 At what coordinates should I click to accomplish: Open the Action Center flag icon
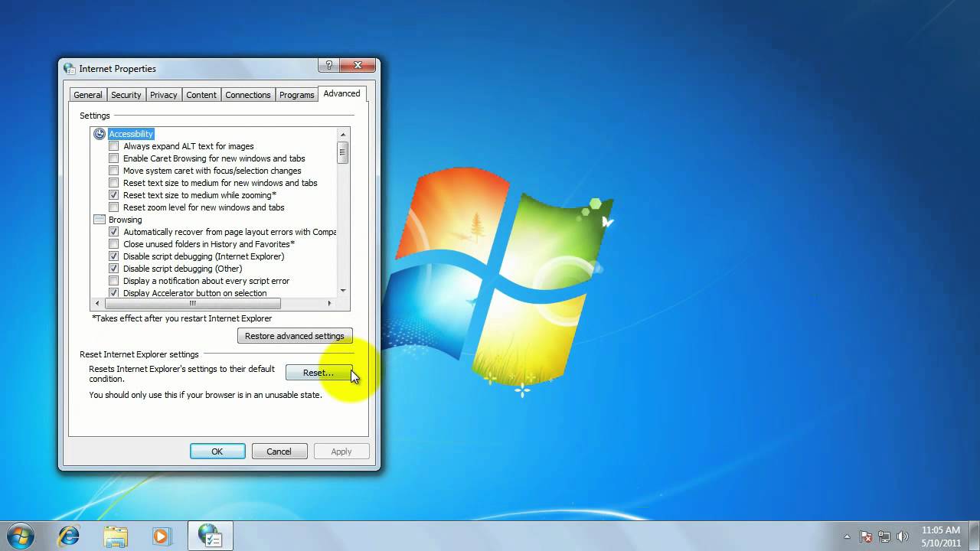pos(866,536)
